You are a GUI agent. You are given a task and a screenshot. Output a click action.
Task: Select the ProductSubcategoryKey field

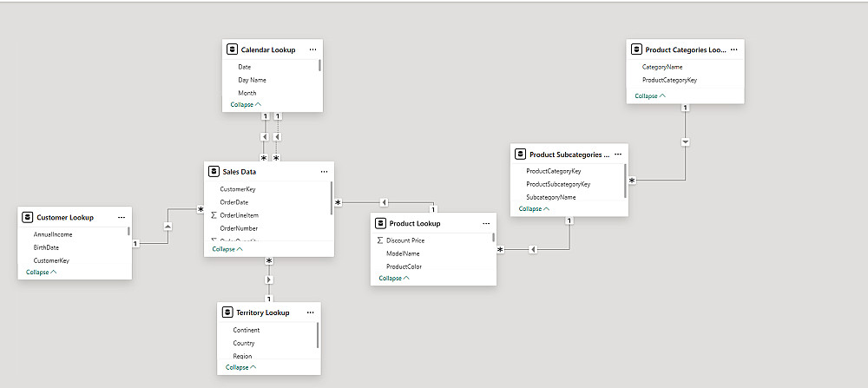point(558,184)
